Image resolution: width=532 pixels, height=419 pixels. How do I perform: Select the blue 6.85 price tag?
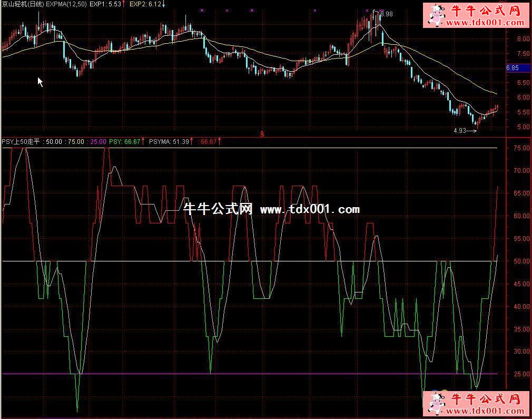pos(513,68)
